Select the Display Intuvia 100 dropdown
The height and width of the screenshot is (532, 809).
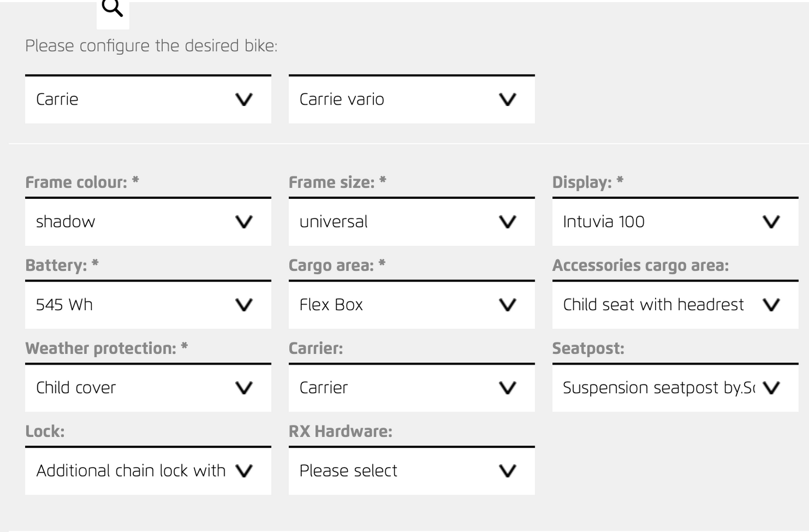[x=675, y=222]
